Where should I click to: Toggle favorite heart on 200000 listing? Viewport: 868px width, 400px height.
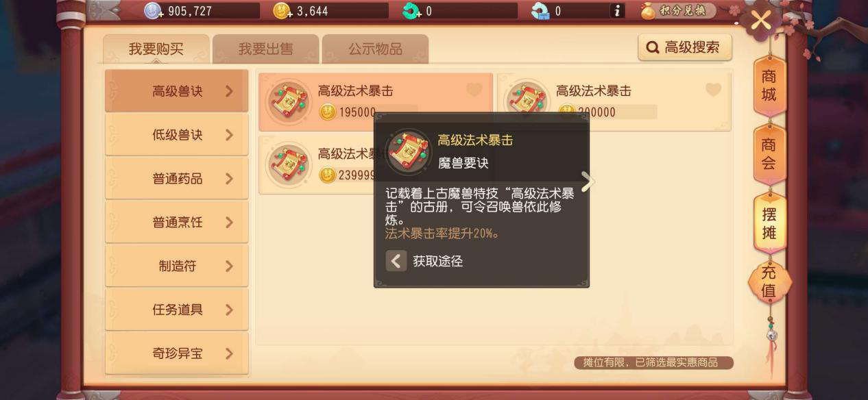713,90
